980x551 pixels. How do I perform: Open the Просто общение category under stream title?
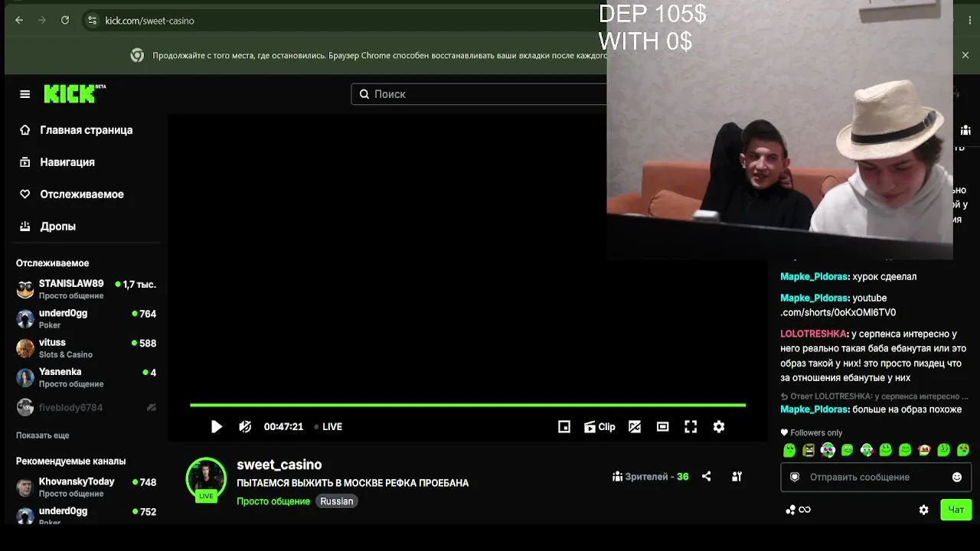point(273,501)
